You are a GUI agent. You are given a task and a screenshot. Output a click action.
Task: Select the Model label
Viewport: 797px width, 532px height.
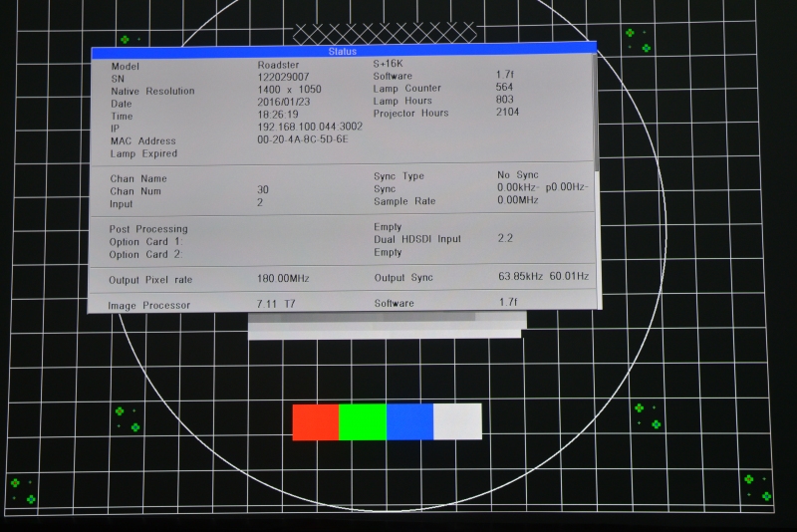tap(126, 67)
